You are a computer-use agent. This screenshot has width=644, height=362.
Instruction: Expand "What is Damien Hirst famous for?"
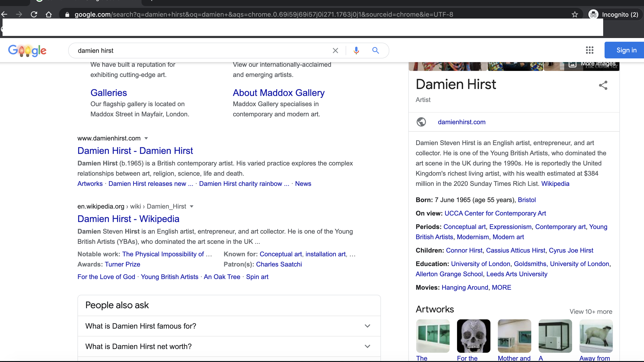coord(367,326)
